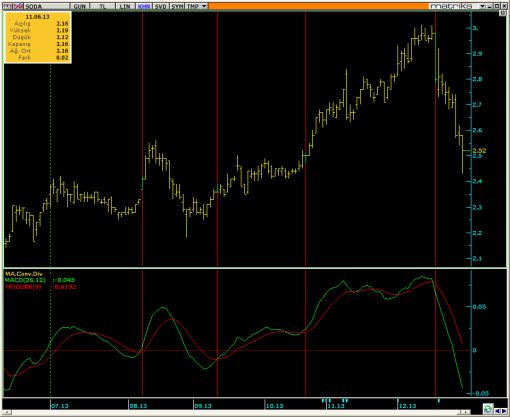Click the 'm' Matriks icon at top-left
The height and width of the screenshot is (417, 510).
(7, 6)
